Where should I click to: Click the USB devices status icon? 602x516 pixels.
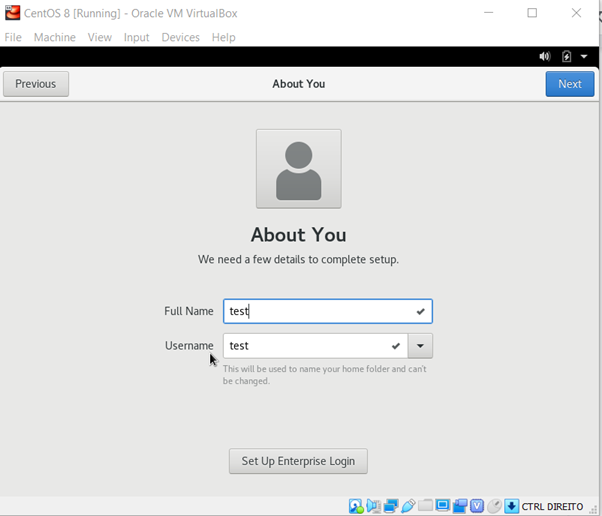coord(408,506)
